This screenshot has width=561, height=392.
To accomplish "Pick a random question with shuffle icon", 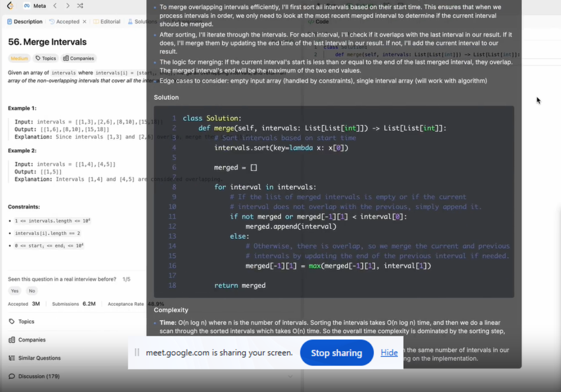I will (x=80, y=6).
